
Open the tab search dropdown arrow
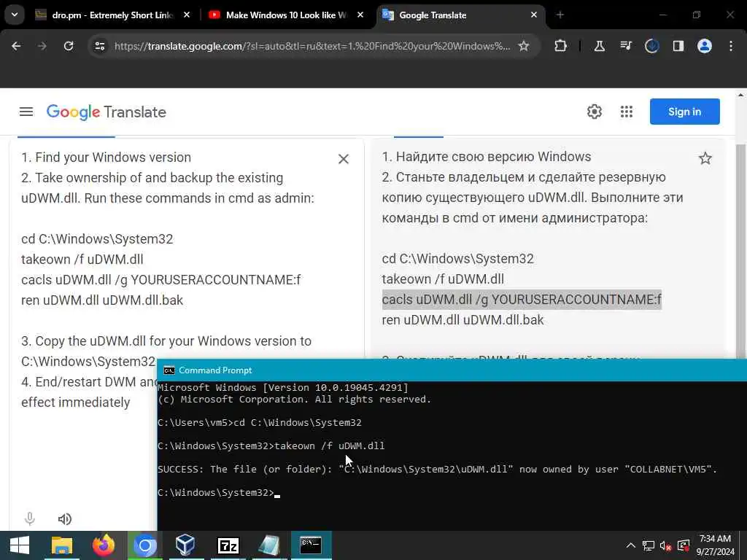[15, 15]
